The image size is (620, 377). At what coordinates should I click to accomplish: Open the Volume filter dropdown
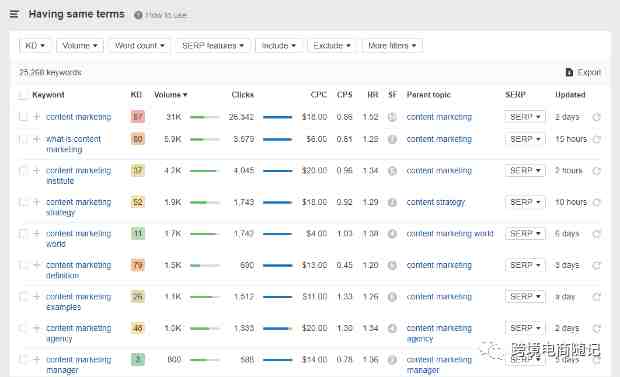click(x=80, y=45)
